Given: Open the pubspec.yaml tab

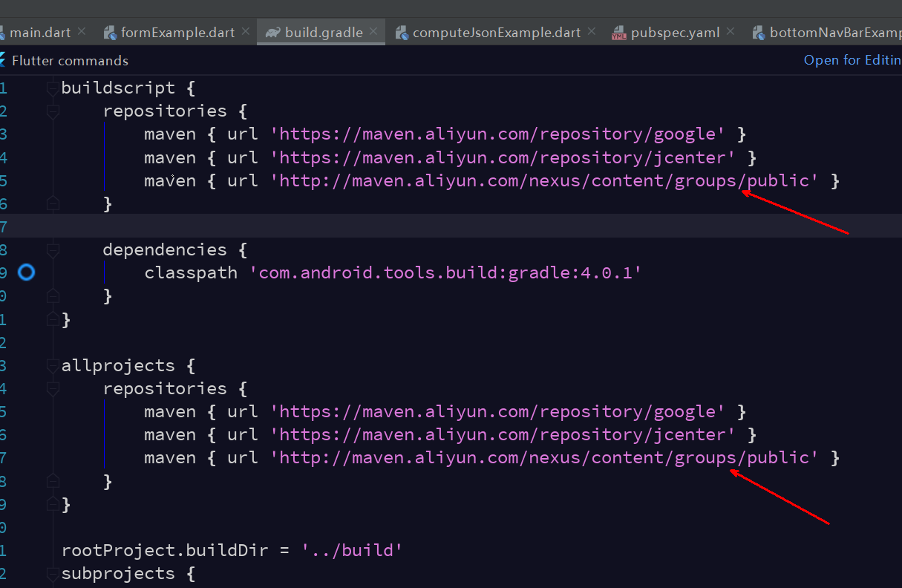Looking at the screenshot, I should tap(676, 33).
